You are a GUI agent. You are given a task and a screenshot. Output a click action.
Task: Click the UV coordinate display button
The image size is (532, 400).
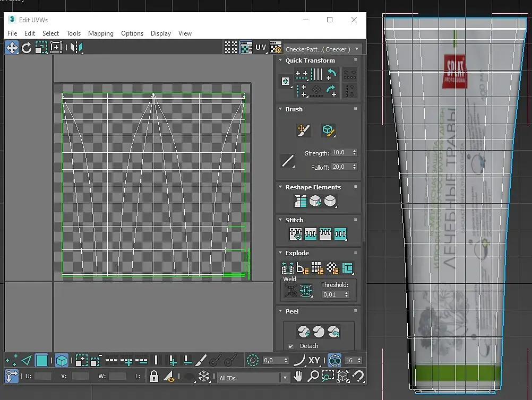[x=261, y=48]
